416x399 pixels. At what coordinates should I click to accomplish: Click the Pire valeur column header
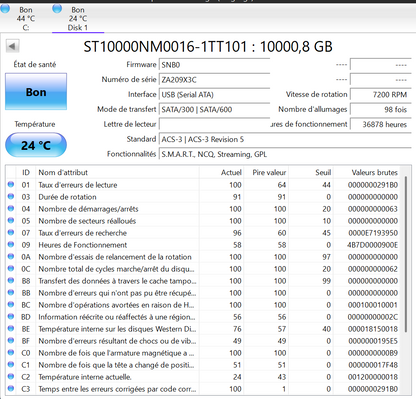click(266, 172)
